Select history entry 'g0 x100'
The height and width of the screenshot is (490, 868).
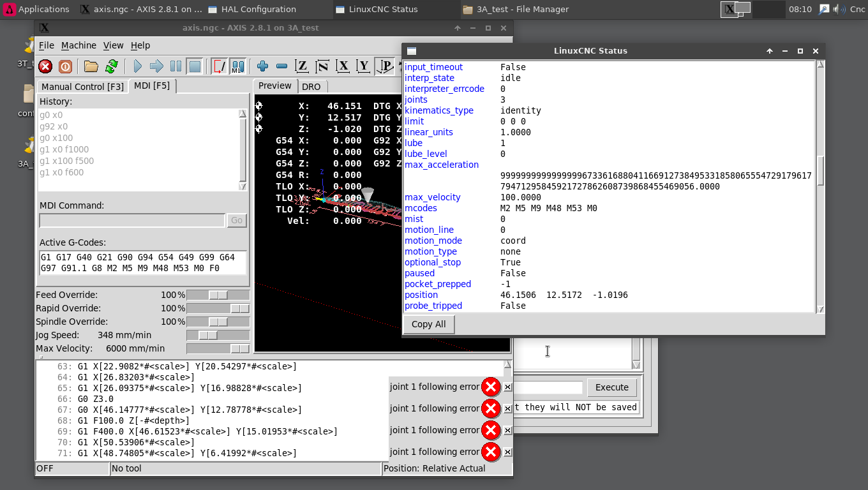click(x=56, y=138)
